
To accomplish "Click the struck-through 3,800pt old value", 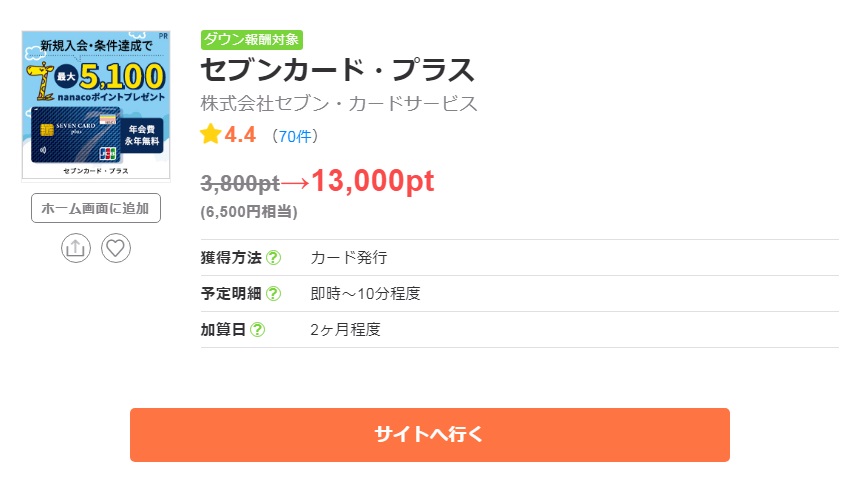I will coord(240,183).
